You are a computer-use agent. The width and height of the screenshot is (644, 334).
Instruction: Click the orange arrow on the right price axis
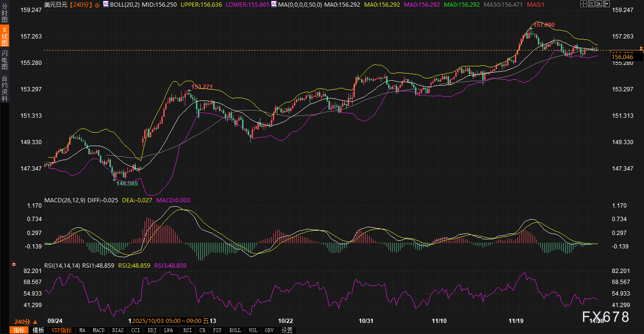(x=641, y=49)
